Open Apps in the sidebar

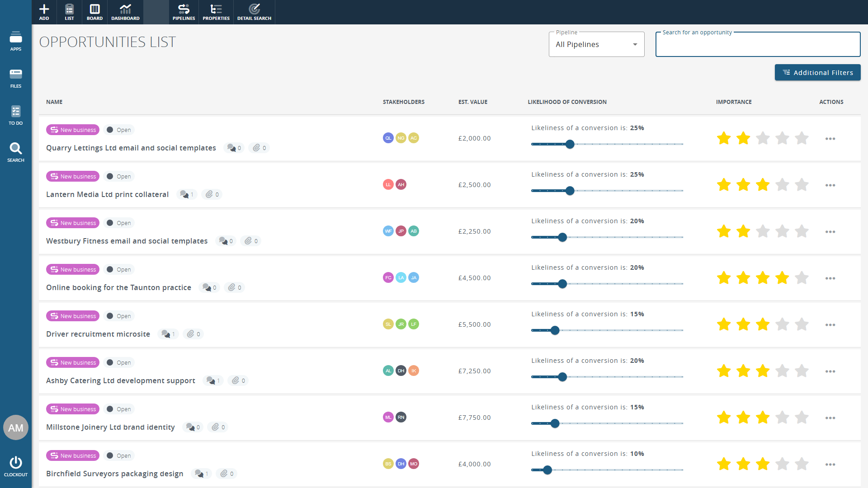pos(16,41)
